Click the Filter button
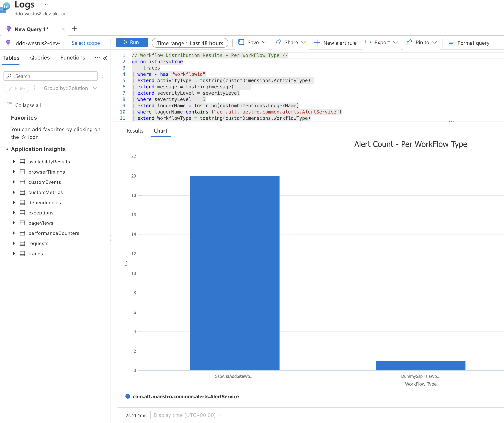 16,88
